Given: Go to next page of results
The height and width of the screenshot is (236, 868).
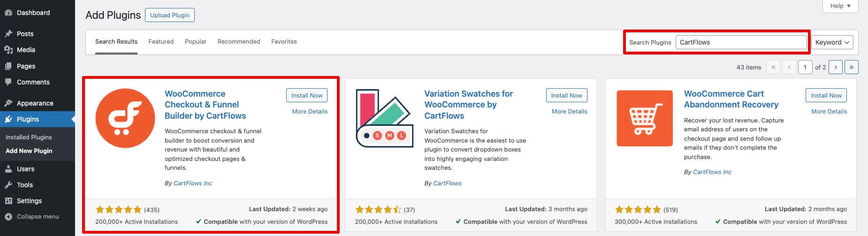Looking at the screenshot, I should click(836, 67).
